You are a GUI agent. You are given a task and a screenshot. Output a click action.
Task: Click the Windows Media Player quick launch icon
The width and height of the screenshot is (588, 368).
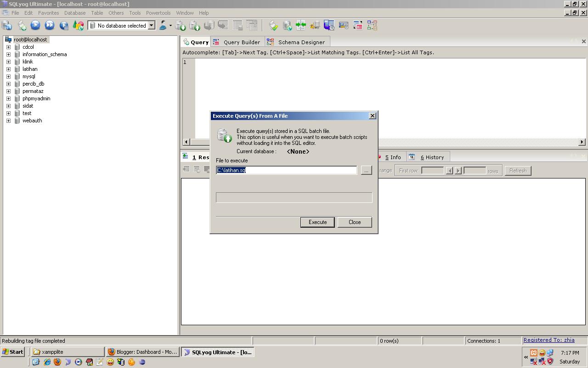pos(79,362)
